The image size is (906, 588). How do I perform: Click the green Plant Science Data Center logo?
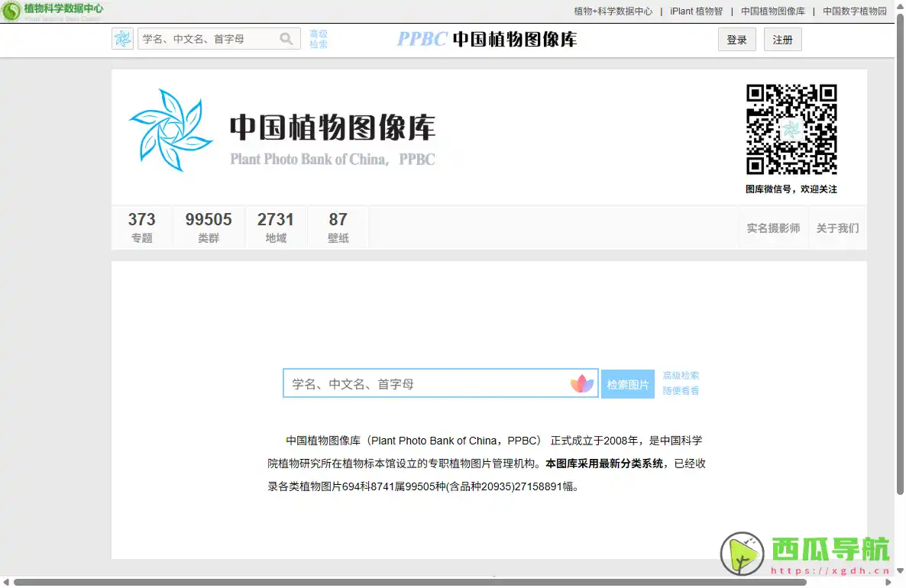point(52,11)
